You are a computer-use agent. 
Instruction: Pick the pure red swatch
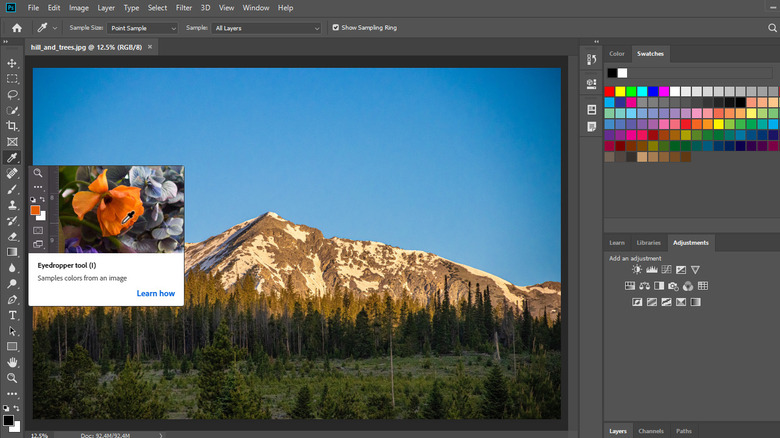click(610, 90)
